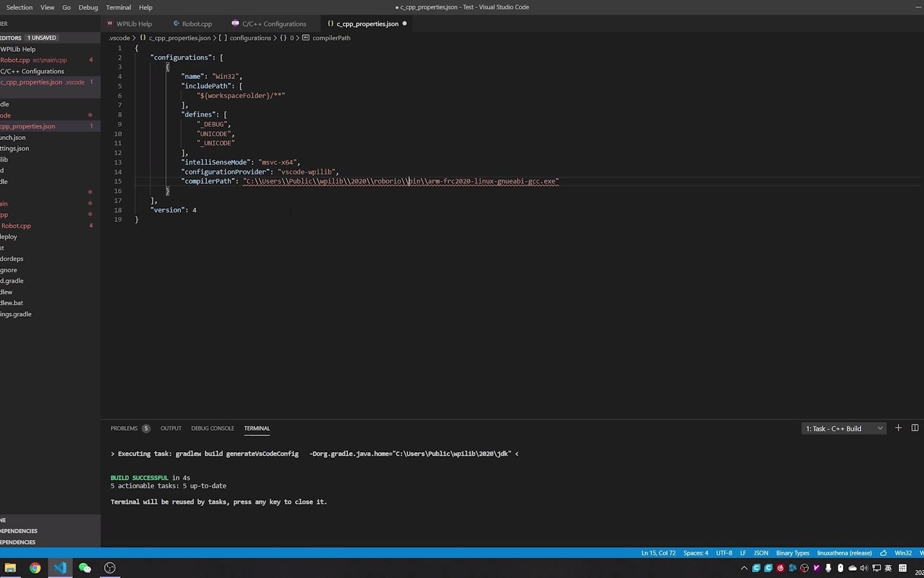Click the unsaved dot on c_cpp_properties.json tab

click(404, 24)
